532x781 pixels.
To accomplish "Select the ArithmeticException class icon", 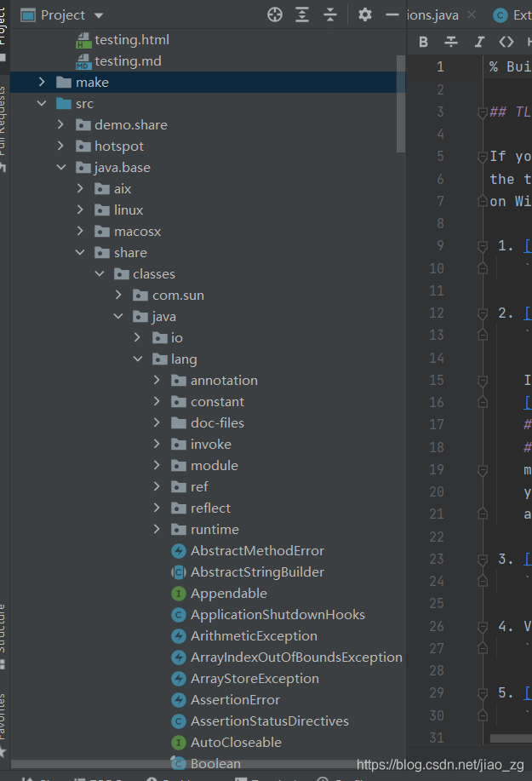I will coord(179,636).
